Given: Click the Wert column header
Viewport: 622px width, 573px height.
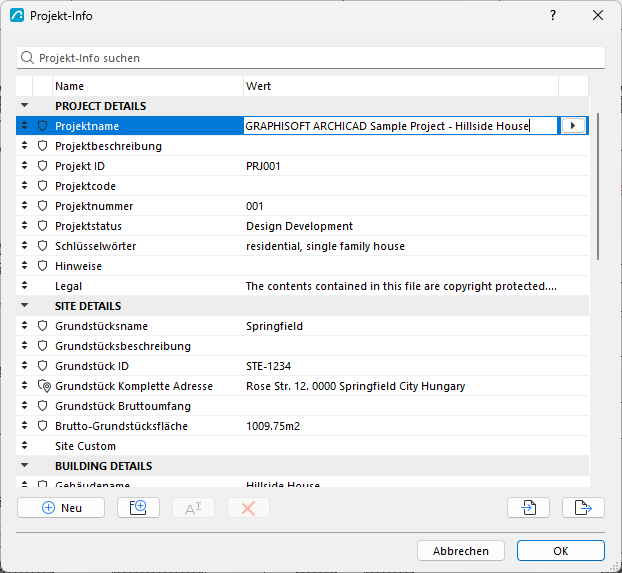Looking at the screenshot, I should pyautogui.click(x=401, y=86).
